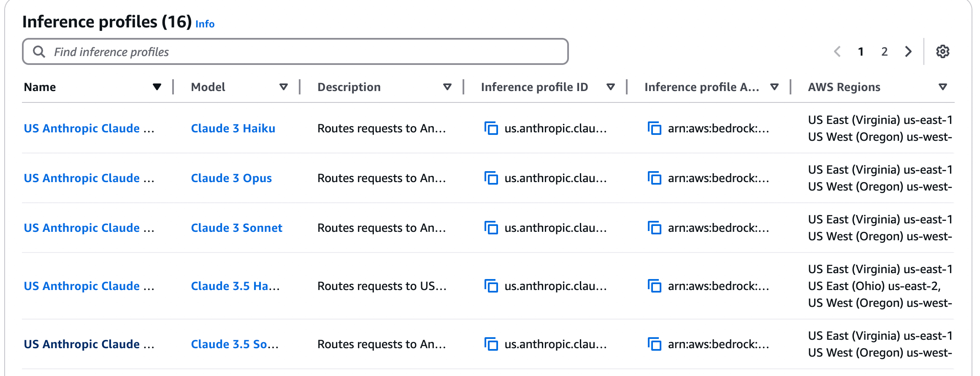Focus the Find inference profiles search field

(x=295, y=51)
